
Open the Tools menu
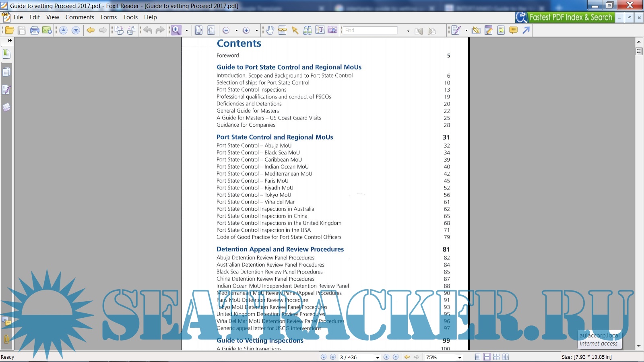(130, 17)
